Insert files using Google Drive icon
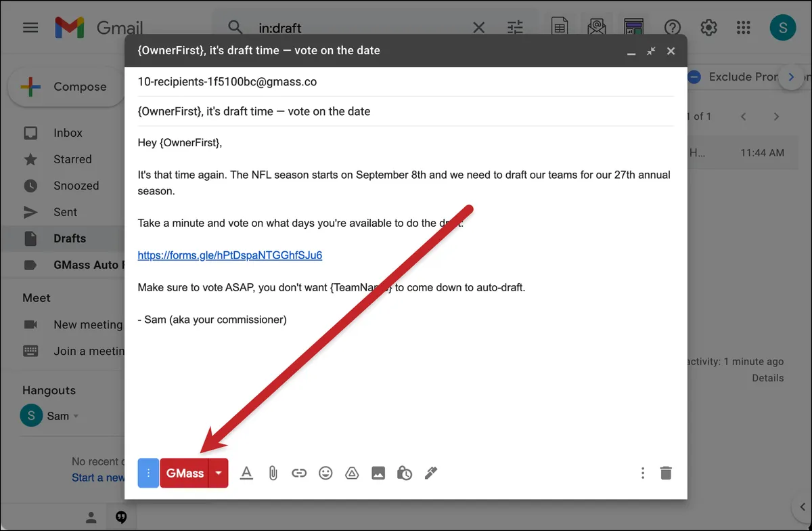 pyautogui.click(x=352, y=473)
